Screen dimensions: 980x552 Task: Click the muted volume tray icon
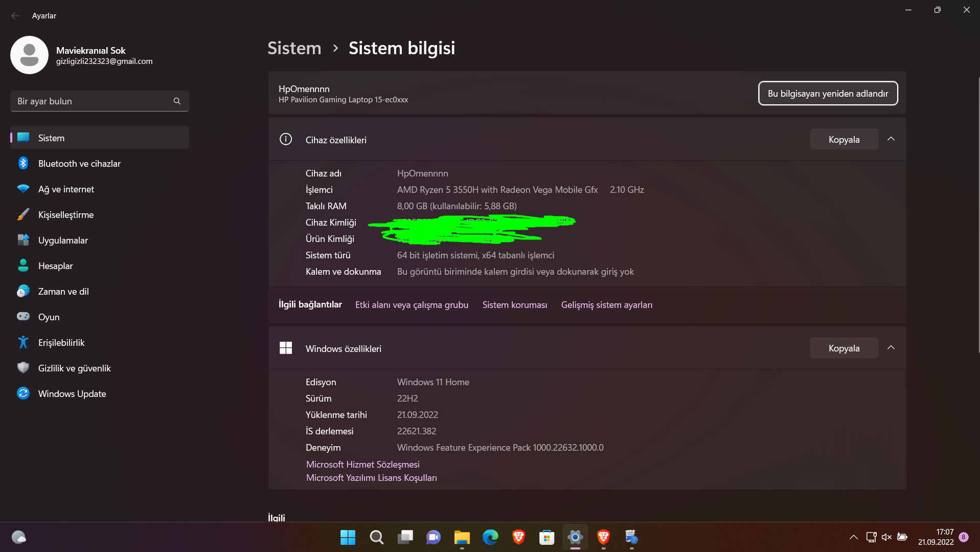click(887, 537)
